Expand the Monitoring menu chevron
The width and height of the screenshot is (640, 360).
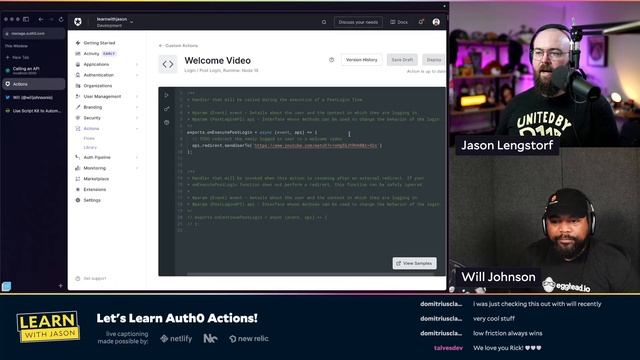coord(137,168)
